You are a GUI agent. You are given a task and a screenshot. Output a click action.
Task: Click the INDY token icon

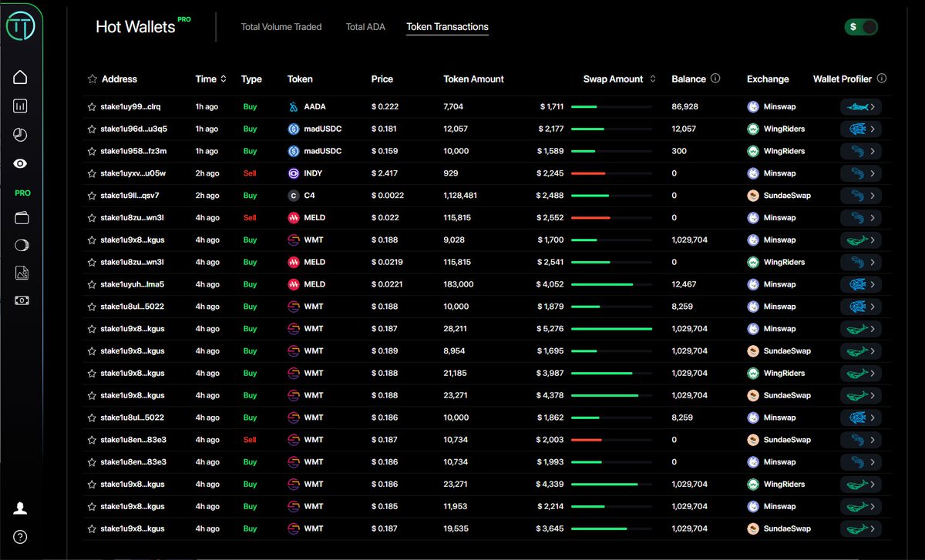tap(293, 173)
